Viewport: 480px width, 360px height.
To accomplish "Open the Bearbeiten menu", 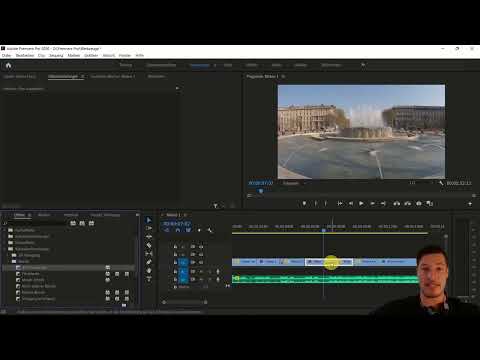I will tap(25, 55).
